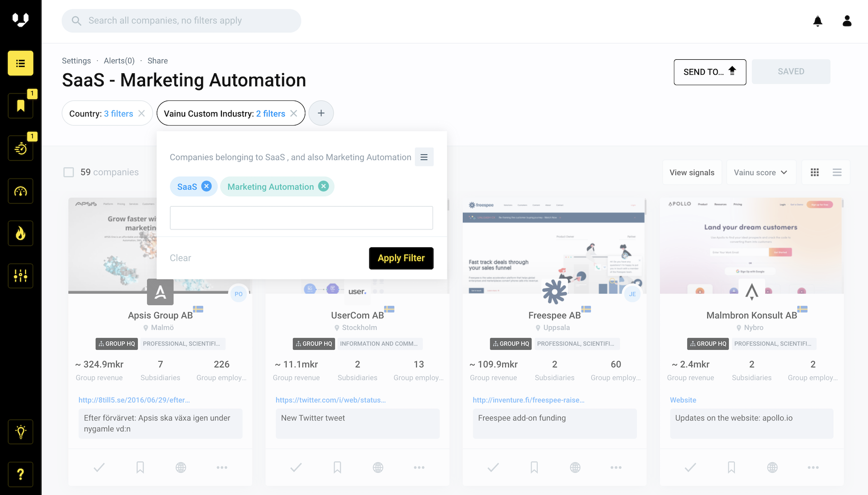The image size is (868, 495).
Task: Click the Apply Filter button
Action: (x=401, y=258)
